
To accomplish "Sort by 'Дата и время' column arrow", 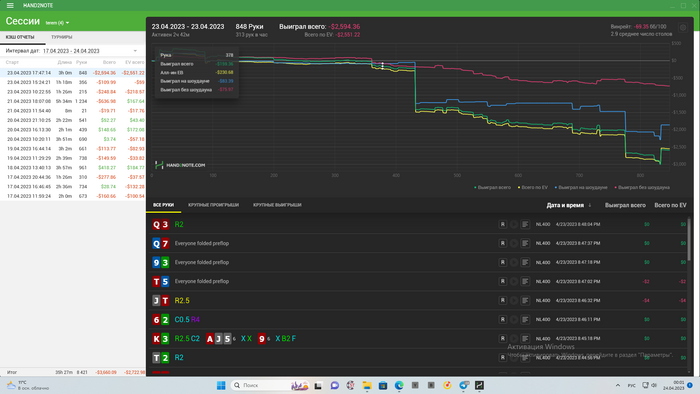I will [x=590, y=205].
